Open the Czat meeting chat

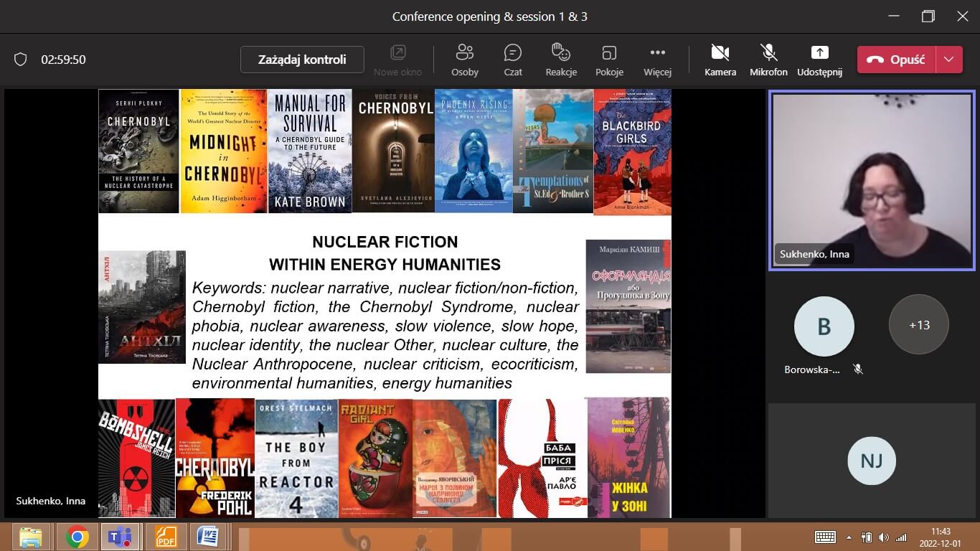point(512,60)
